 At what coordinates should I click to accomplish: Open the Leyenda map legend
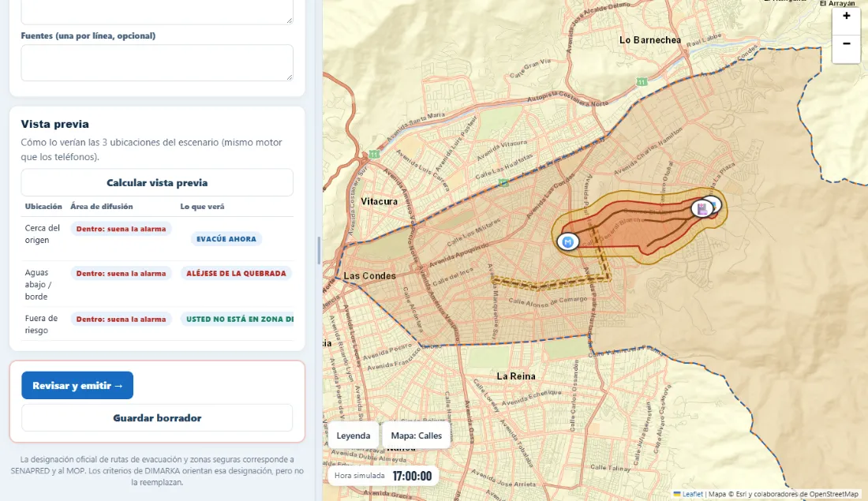tap(354, 436)
